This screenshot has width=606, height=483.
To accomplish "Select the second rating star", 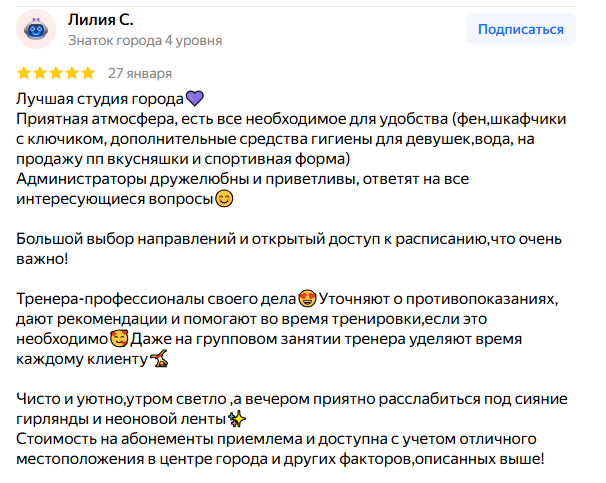I will pyautogui.click(x=41, y=73).
